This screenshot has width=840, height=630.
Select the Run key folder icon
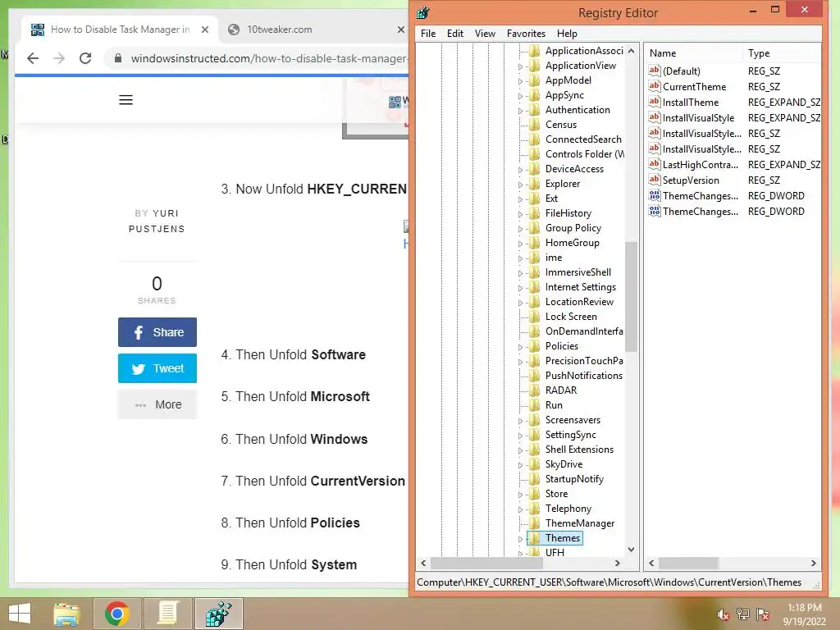click(534, 405)
